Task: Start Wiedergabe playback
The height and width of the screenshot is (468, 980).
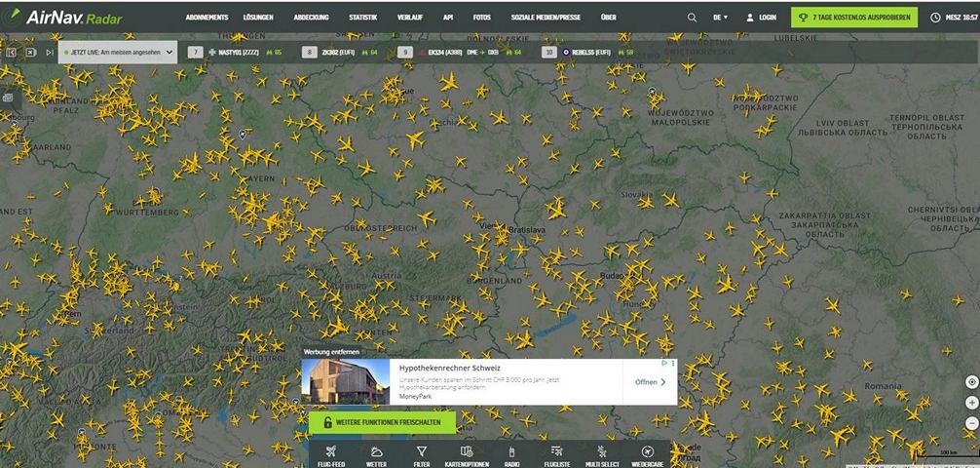Action: pyautogui.click(x=647, y=455)
